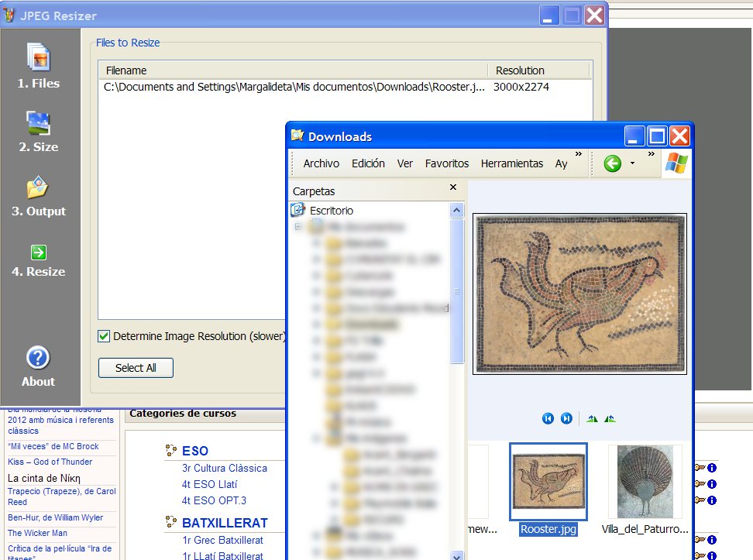Viewport: 753px width, 560px height.
Task: Select Escritorio in the folder tree
Action: (x=332, y=211)
